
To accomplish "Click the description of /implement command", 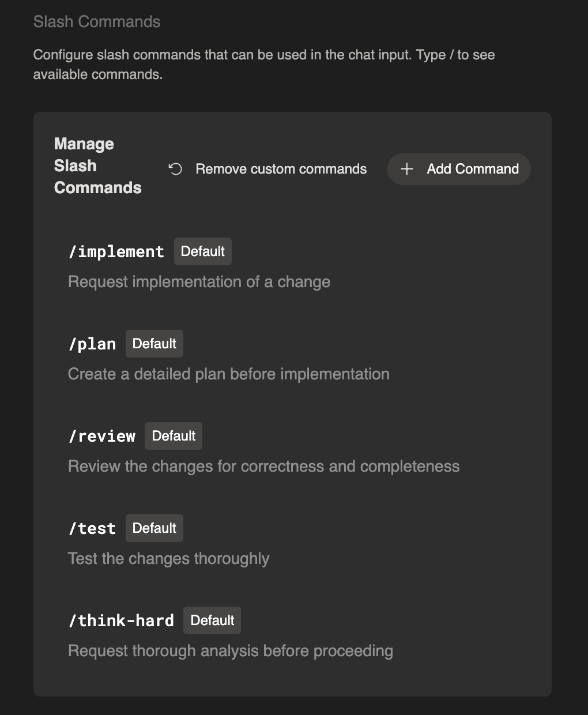I will click(199, 281).
